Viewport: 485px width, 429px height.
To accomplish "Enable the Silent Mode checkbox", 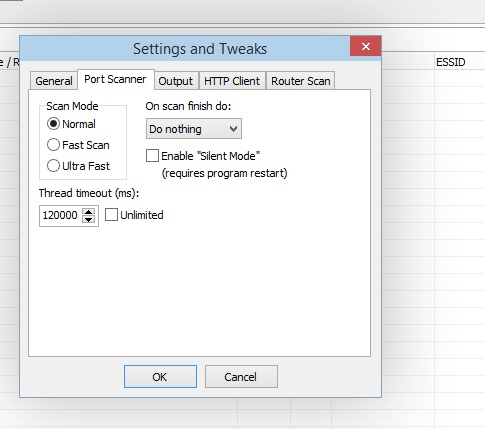I will 152,156.
